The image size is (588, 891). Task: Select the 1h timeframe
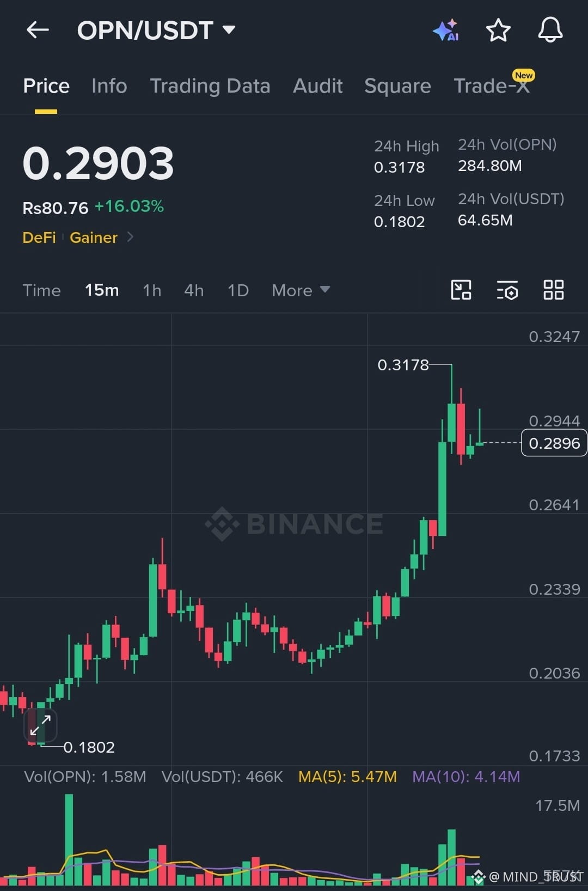click(x=152, y=290)
